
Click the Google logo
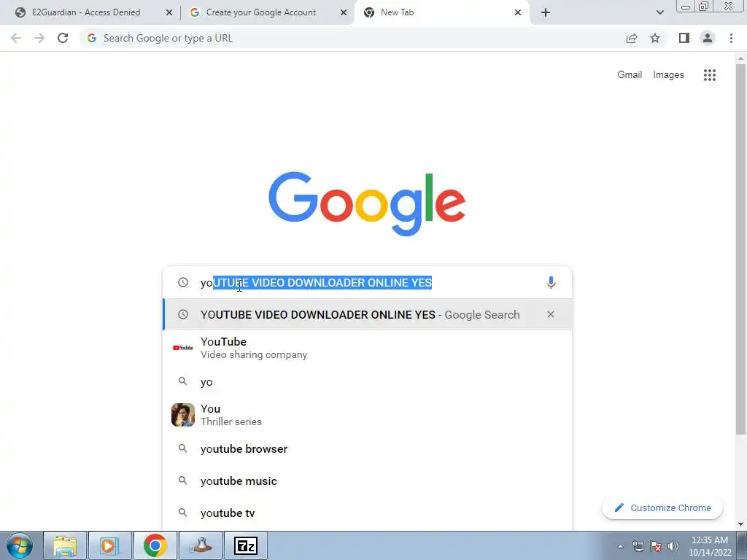[367, 203]
